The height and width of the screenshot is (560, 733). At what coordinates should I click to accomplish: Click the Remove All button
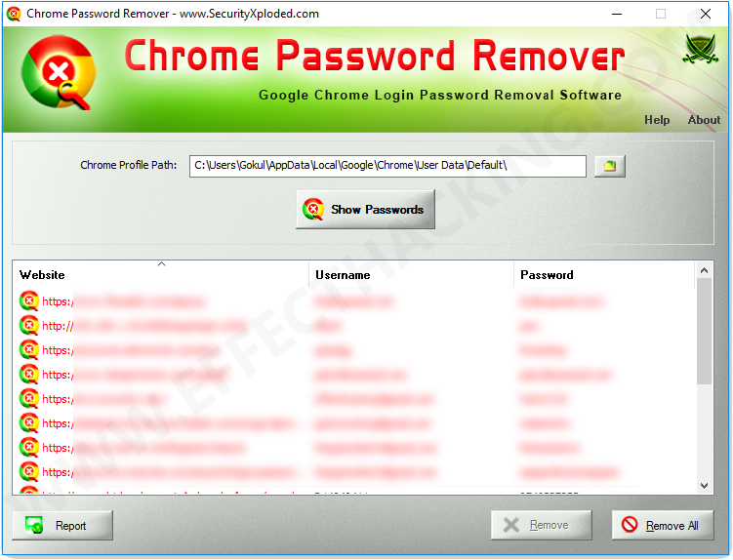(663, 526)
